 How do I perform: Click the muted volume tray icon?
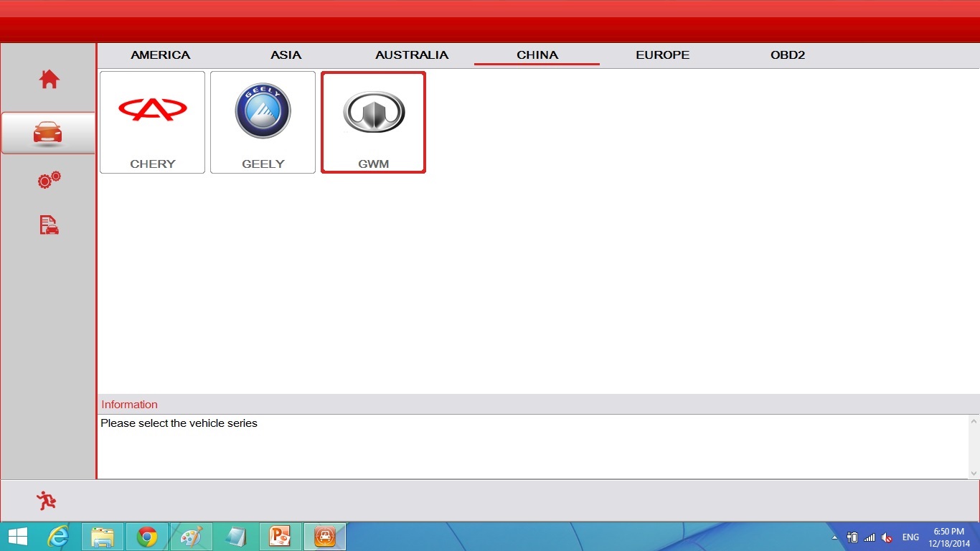887,537
